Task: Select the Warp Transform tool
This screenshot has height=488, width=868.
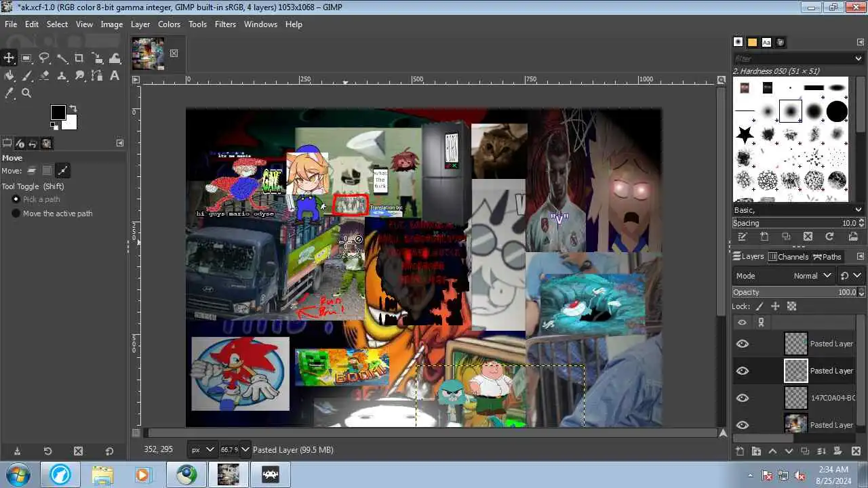Action: [x=115, y=58]
